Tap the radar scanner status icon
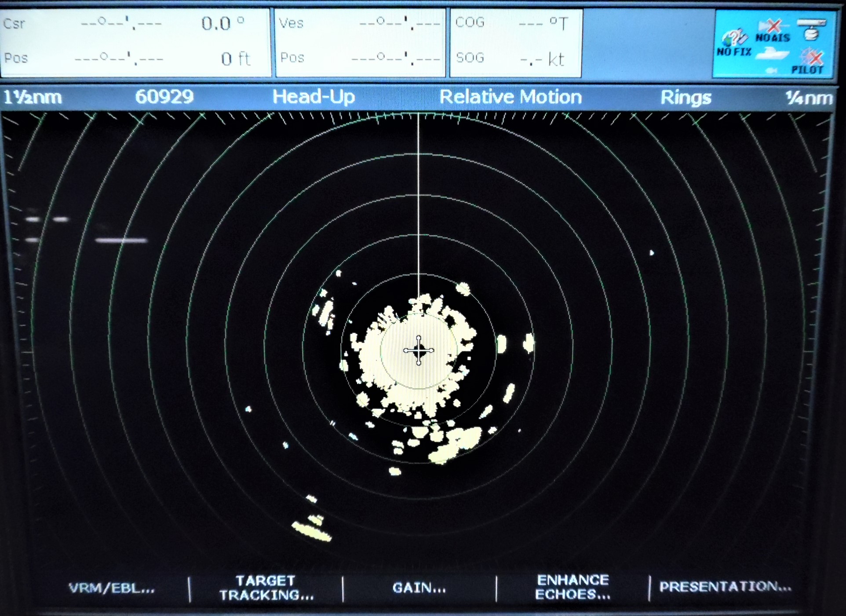 tap(812, 30)
